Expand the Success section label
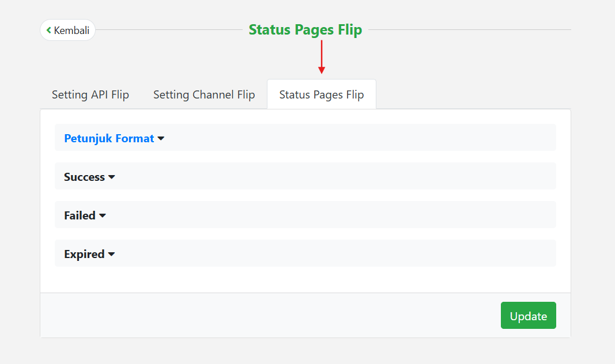Viewport: 615px width, 364px height. point(84,177)
